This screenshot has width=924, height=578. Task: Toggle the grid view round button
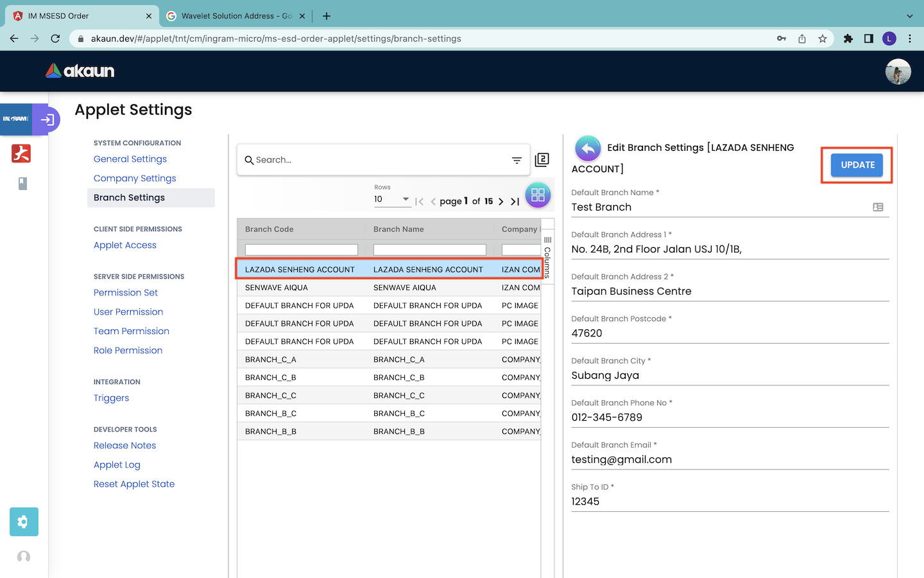pyautogui.click(x=538, y=195)
